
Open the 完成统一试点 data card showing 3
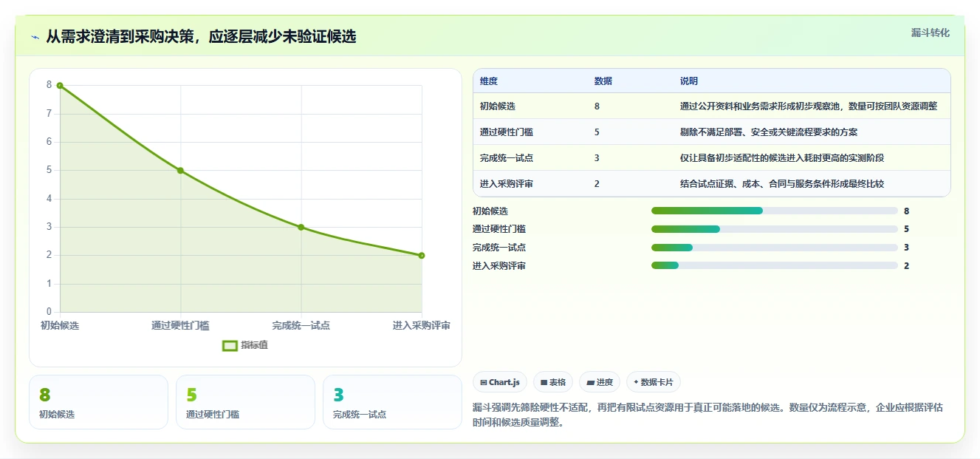pyautogui.click(x=392, y=402)
